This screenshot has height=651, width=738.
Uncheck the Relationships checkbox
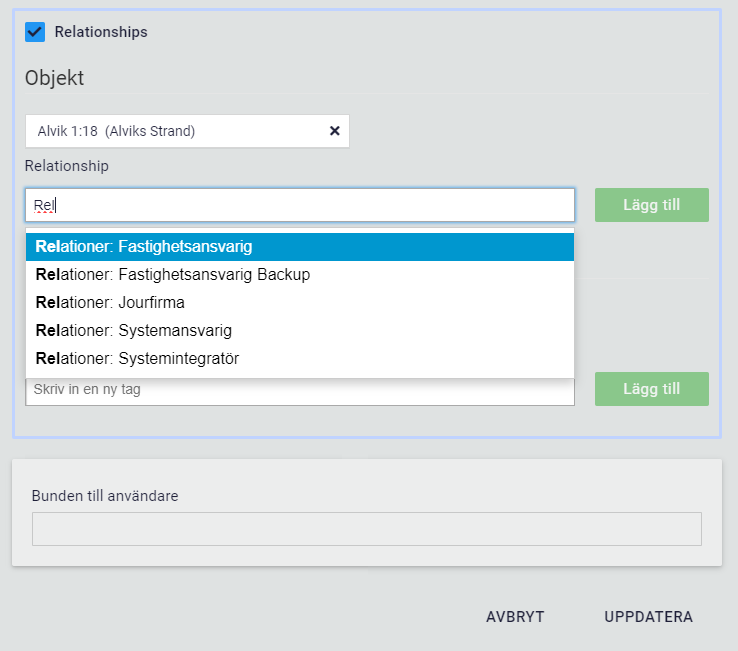(35, 32)
